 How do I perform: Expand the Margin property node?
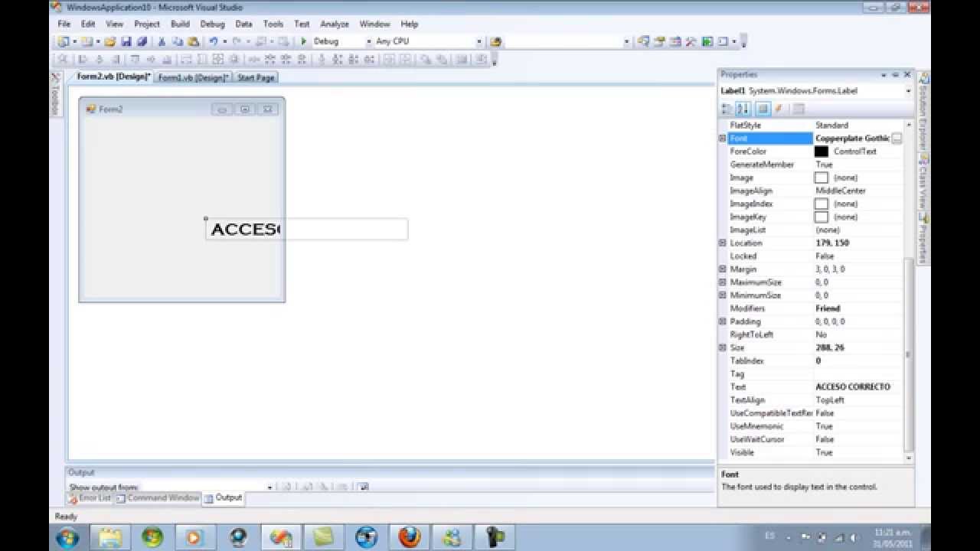point(722,269)
